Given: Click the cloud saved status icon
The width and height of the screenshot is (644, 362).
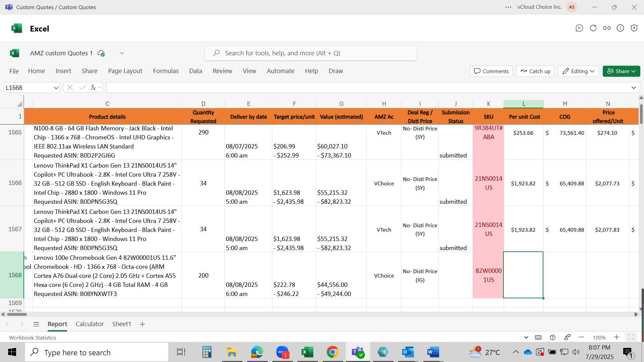Looking at the screenshot, I should [x=101, y=53].
